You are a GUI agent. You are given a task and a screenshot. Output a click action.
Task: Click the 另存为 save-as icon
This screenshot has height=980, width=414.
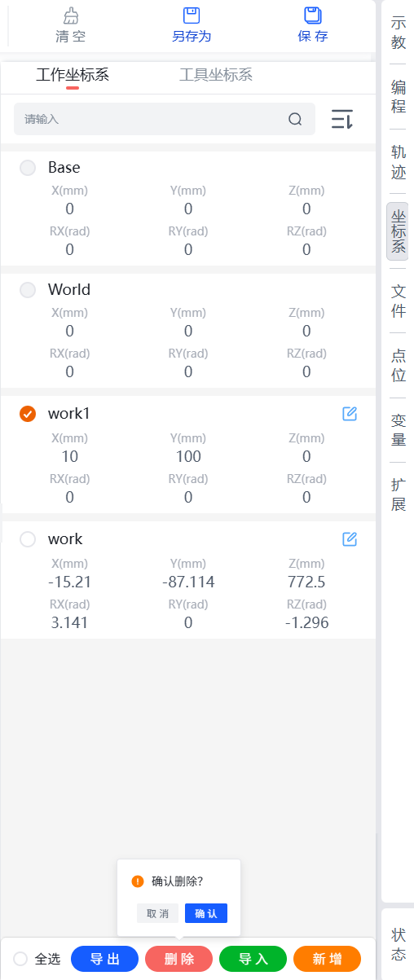192,15
